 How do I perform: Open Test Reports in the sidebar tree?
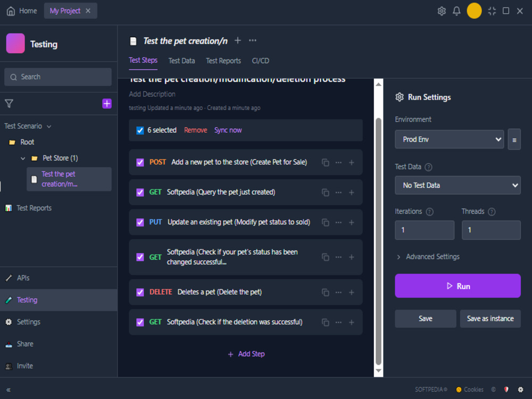pyautogui.click(x=29, y=208)
